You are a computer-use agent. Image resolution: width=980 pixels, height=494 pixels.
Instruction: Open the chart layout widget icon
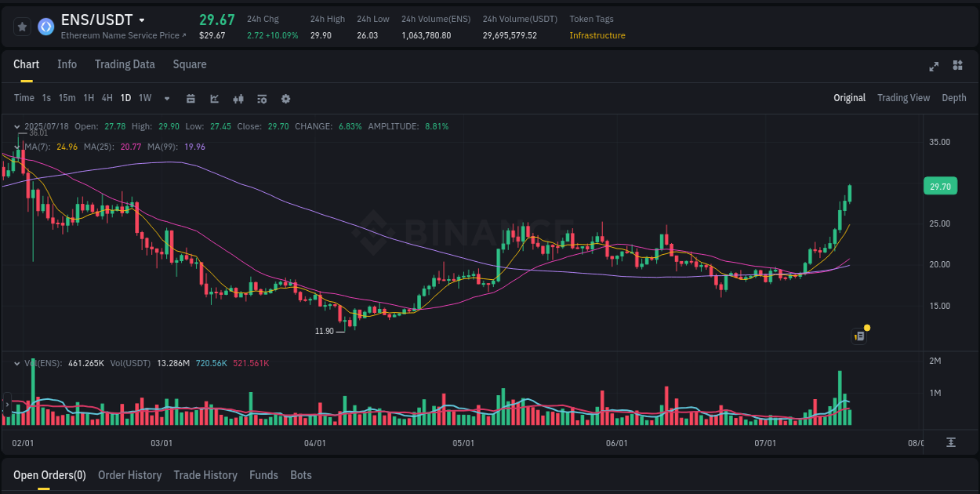coord(957,67)
